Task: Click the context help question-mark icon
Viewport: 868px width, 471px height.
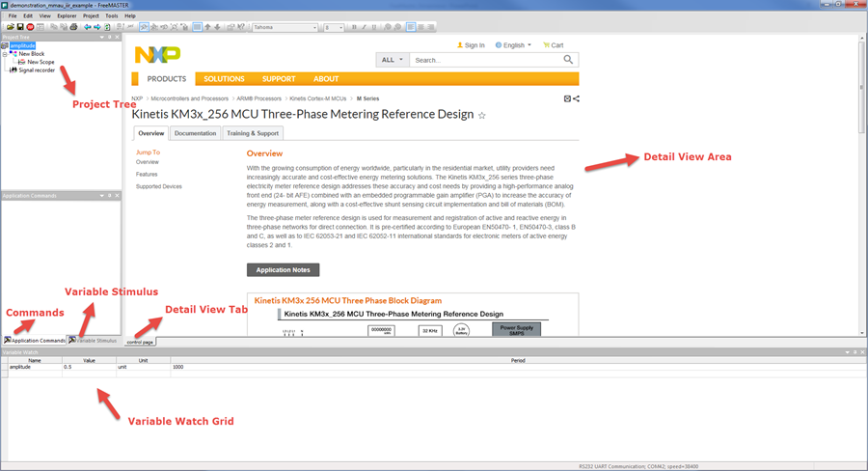Action: pos(241,27)
